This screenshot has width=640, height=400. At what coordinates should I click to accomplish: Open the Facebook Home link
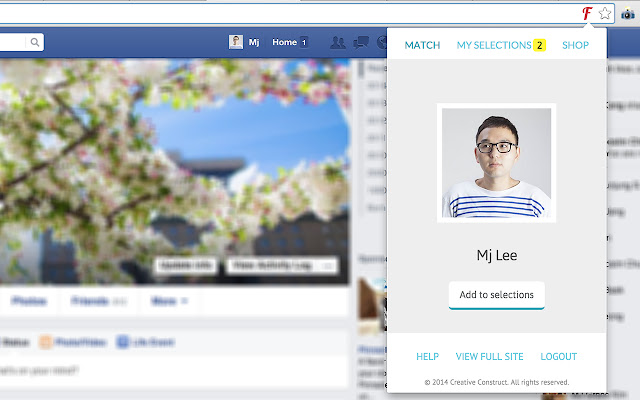pyautogui.click(x=284, y=42)
